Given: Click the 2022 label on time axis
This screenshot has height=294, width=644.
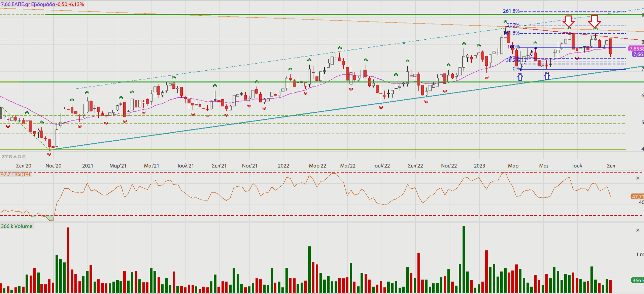Looking at the screenshot, I should [x=283, y=166].
